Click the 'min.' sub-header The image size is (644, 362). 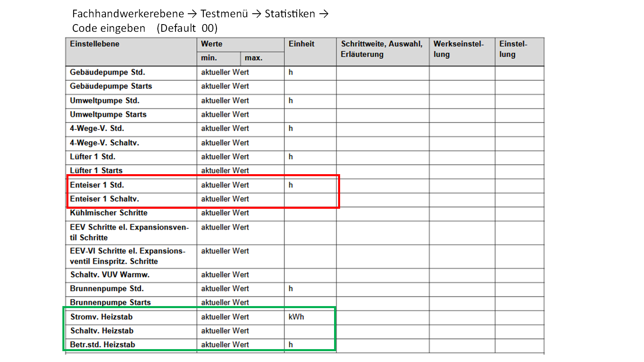pyautogui.click(x=209, y=58)
